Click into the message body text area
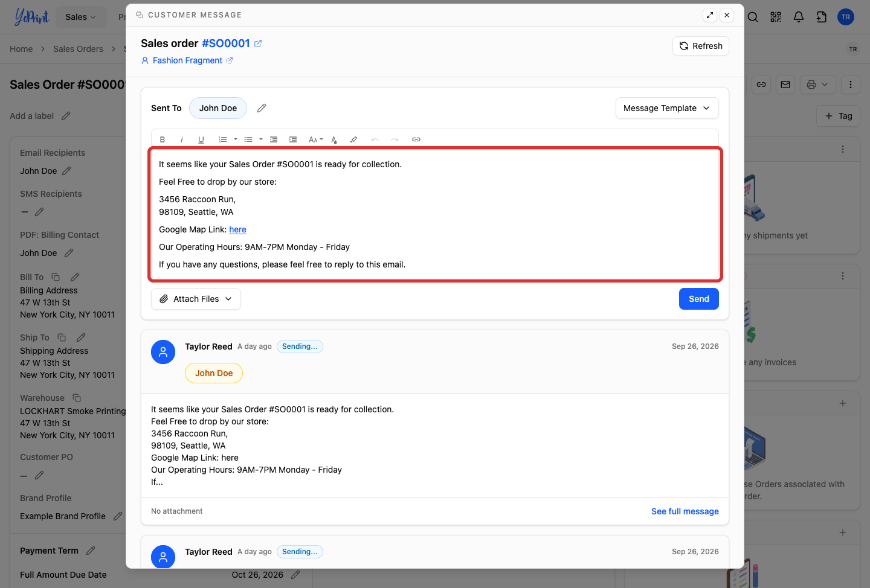Screen dimensions: 870x588 coord(435,214)
